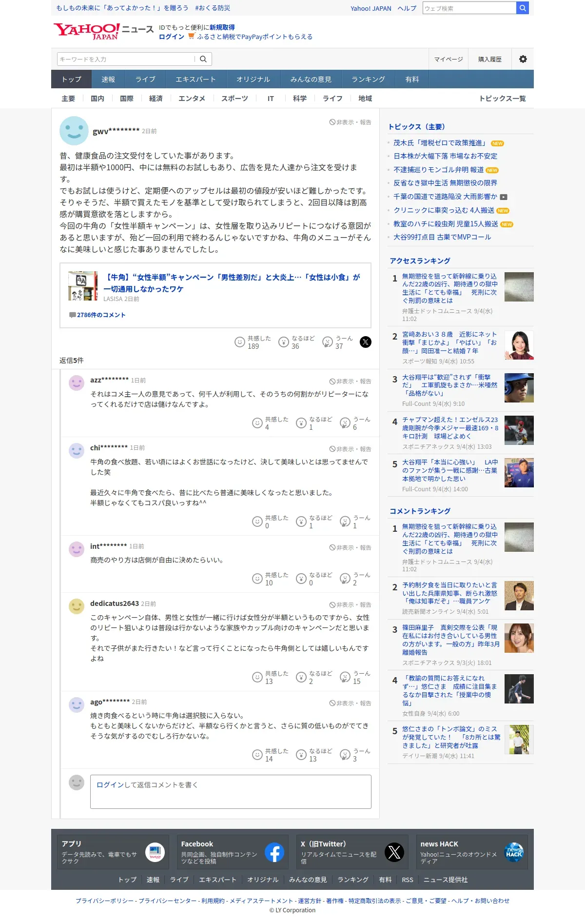Click 共感した on int's reply
The width and height of the screenshot is (585, 924).
tap(257, 579)
